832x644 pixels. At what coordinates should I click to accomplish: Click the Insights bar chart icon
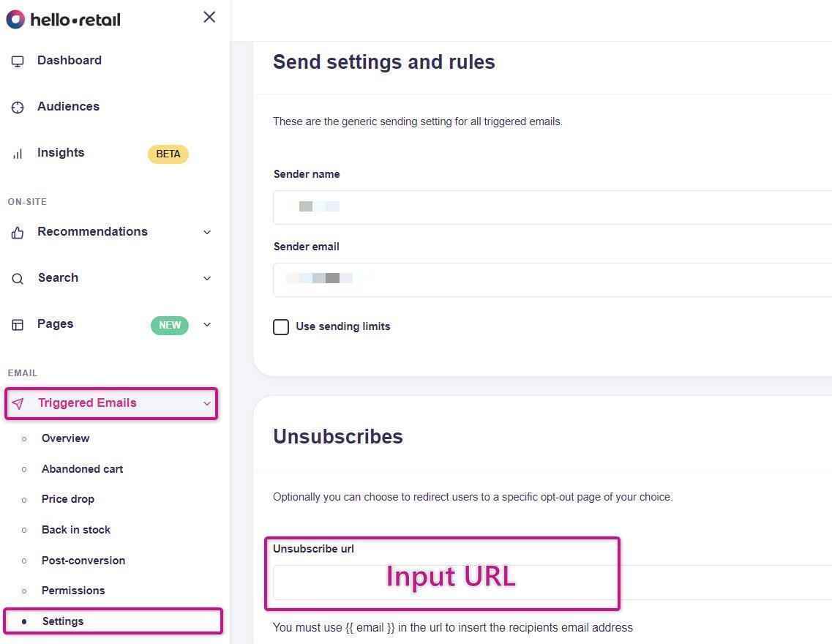(18, 154)
